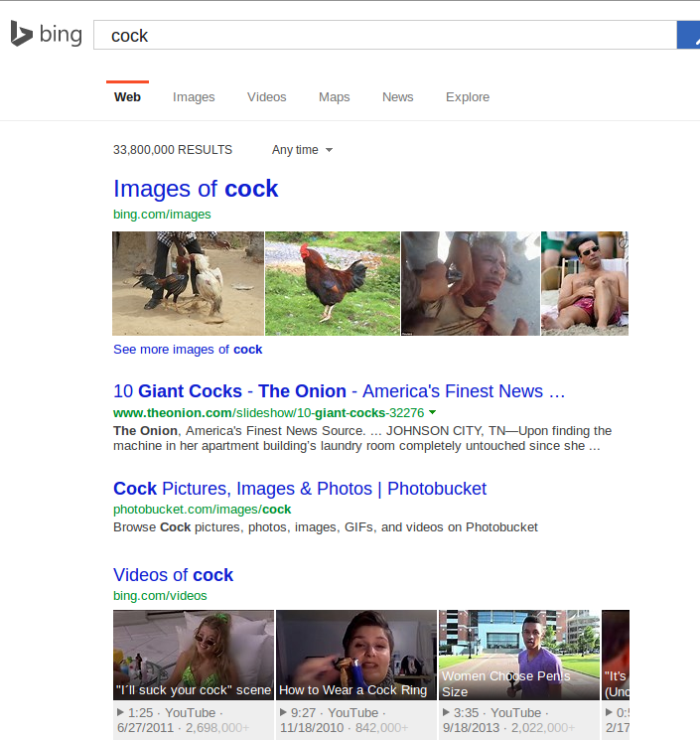Open the man in sunglasses beach thumbnail
The height and width of the screenshot is (740, 700).
coord(584,283)
